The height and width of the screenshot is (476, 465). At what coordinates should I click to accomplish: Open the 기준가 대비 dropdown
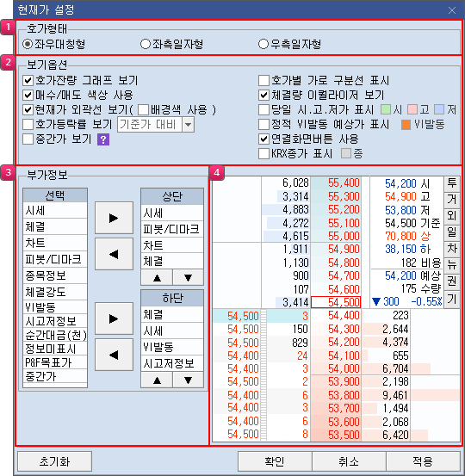[188, 125]
